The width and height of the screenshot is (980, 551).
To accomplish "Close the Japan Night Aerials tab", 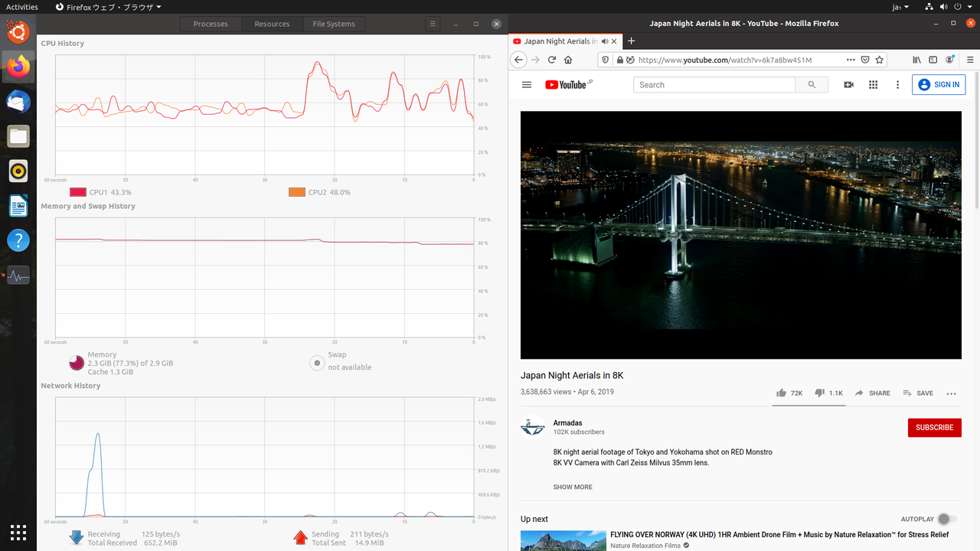I will [x=614, y=41].
